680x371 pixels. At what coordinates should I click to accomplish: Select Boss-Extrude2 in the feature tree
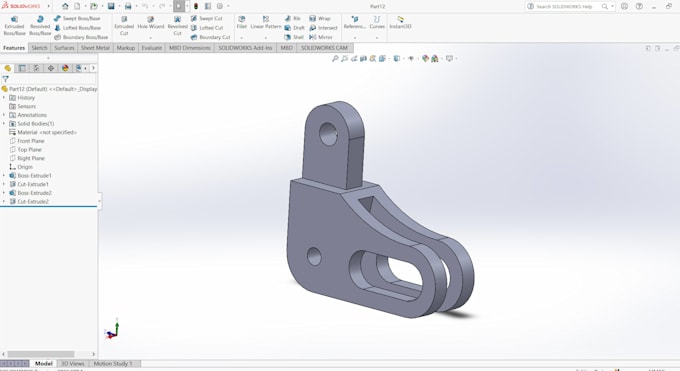tap(30, 193)
